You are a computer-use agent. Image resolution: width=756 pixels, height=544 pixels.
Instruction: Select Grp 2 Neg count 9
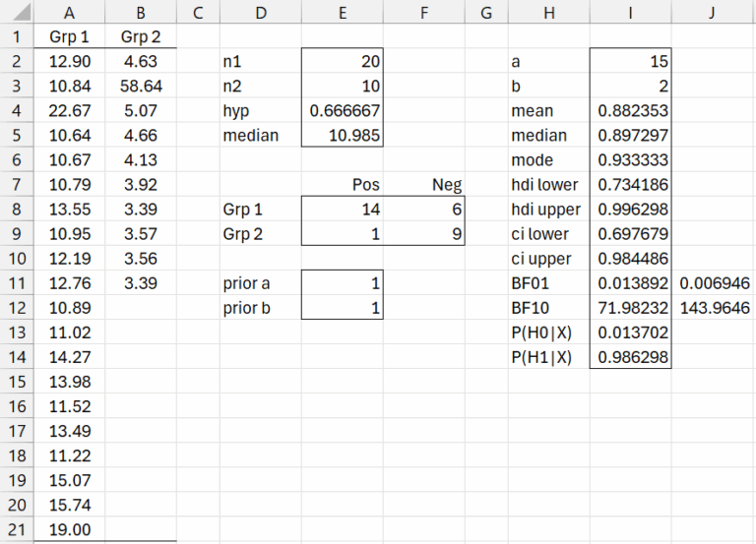(424, 234)
